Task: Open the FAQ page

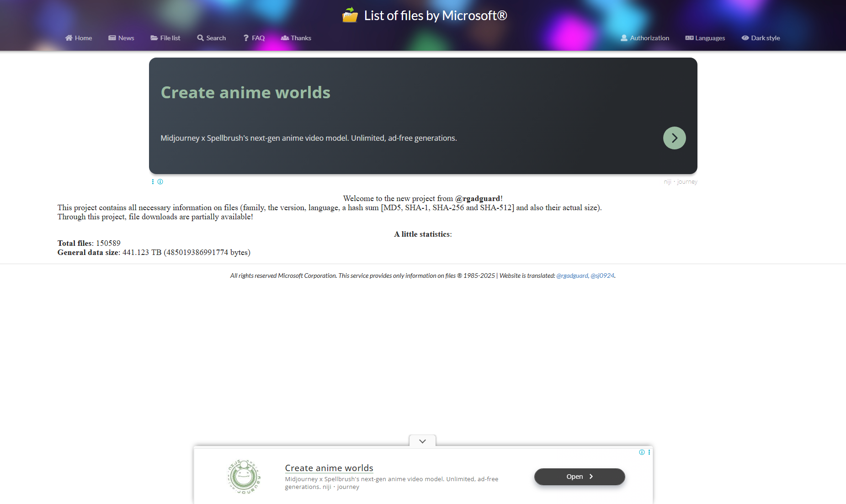Action: coord(254,38)
